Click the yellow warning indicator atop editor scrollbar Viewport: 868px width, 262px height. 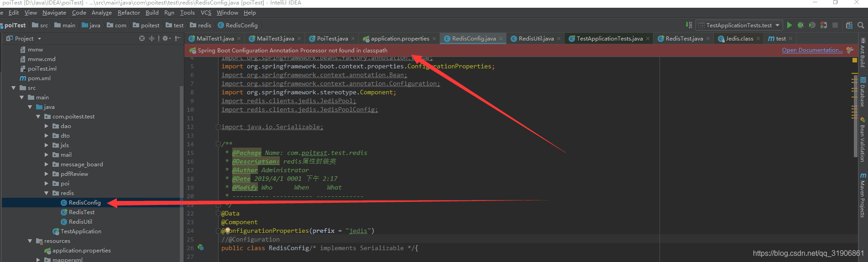(854, 60)
